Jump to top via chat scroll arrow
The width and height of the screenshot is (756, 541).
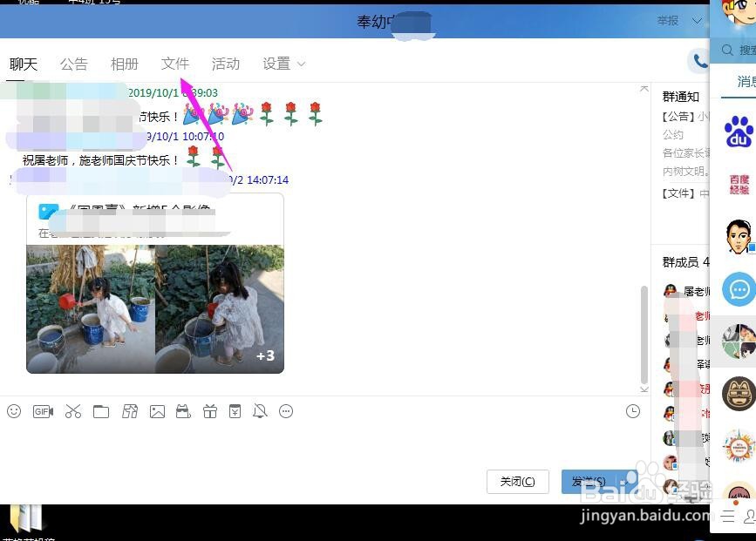point(644,89)
